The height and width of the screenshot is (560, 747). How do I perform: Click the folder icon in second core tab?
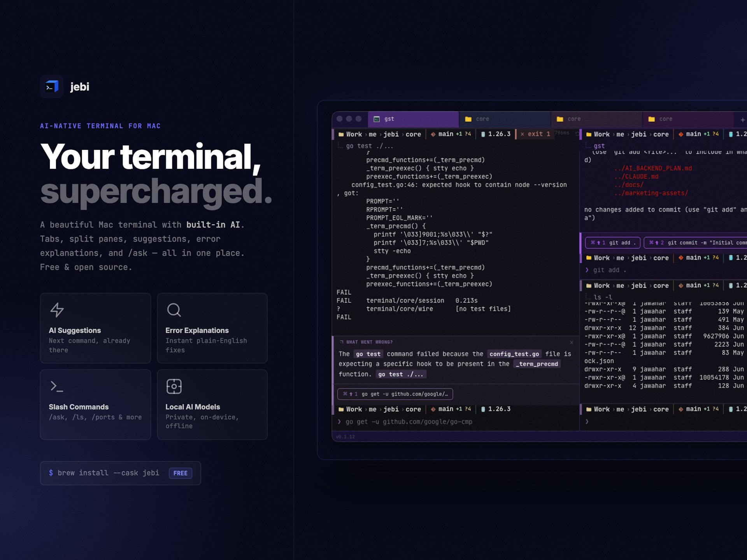(x=468, y=119)
